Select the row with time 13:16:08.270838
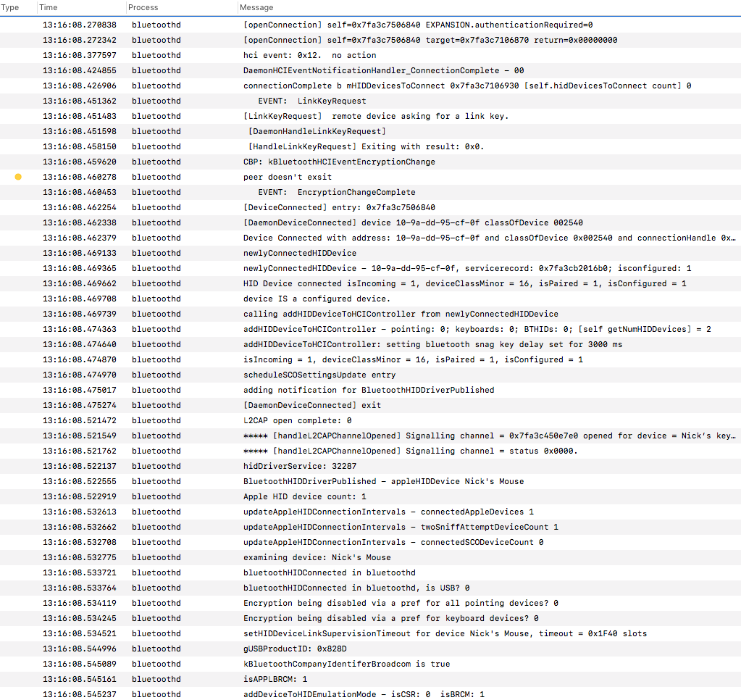The image size is (741, 700). pyautogui.click(x=371, y=25)
